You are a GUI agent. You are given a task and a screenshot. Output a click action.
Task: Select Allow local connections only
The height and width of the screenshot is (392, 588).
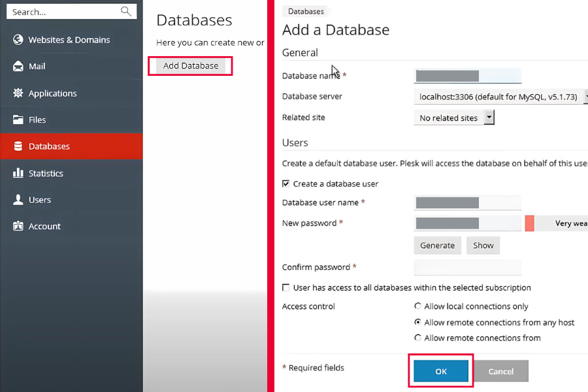418,306
